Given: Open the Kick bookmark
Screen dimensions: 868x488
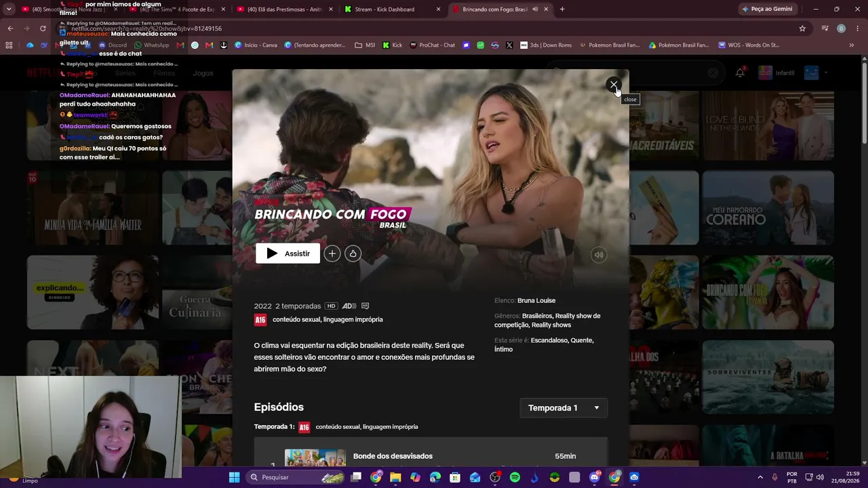Looking at the screenshot, I should [x=393, y=45].
